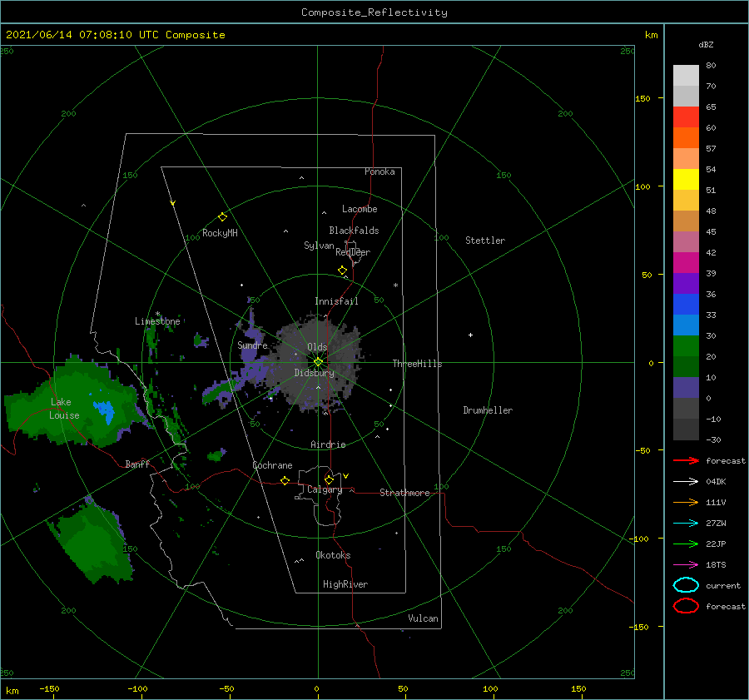Click the Ponoka city label
Viewport: 749px width, 700px height.
(379, 171)
